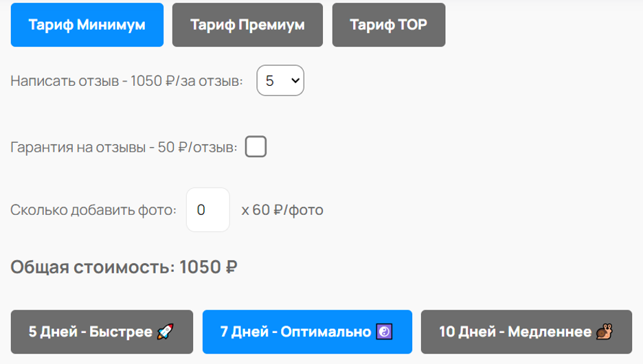Viewport: 643px width, 364px height.
Task: Switch to Тариф Минимум tab
Action: tap(87, 25)
